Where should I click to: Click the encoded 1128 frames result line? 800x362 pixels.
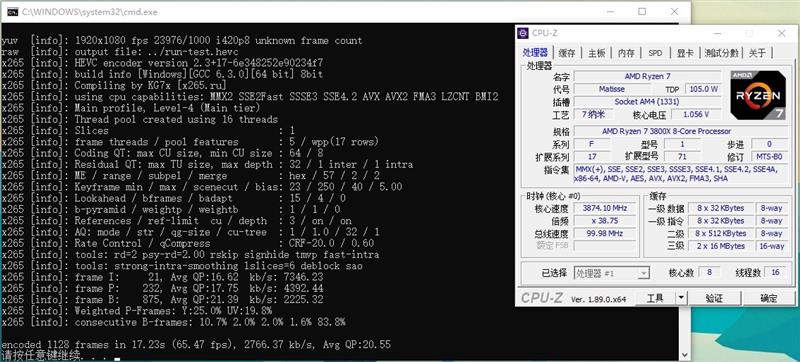point(196,345)
